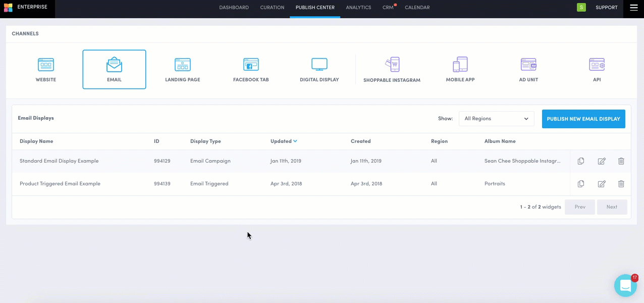Go to the Analytics tab

(358, 8)
